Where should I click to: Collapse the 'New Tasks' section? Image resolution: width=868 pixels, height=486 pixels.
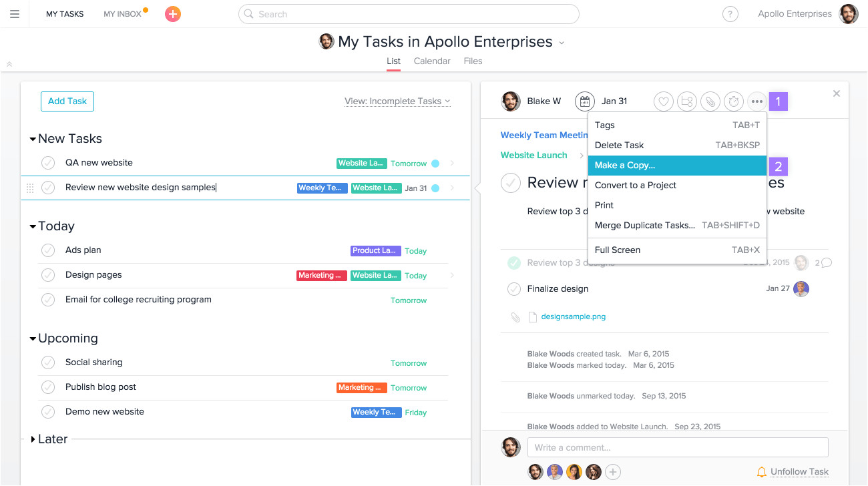(x=32, y=140)
